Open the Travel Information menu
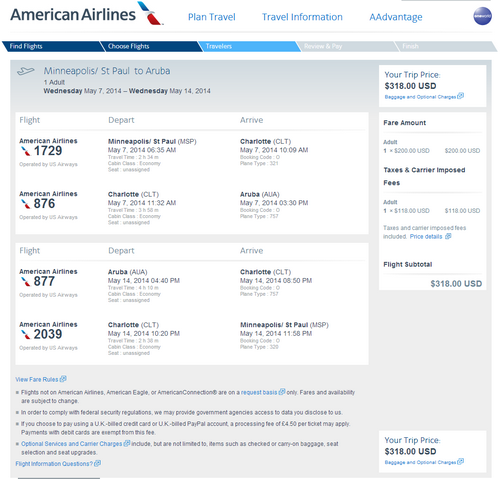This screenshot has height=479, width=500. coord(302,17)
